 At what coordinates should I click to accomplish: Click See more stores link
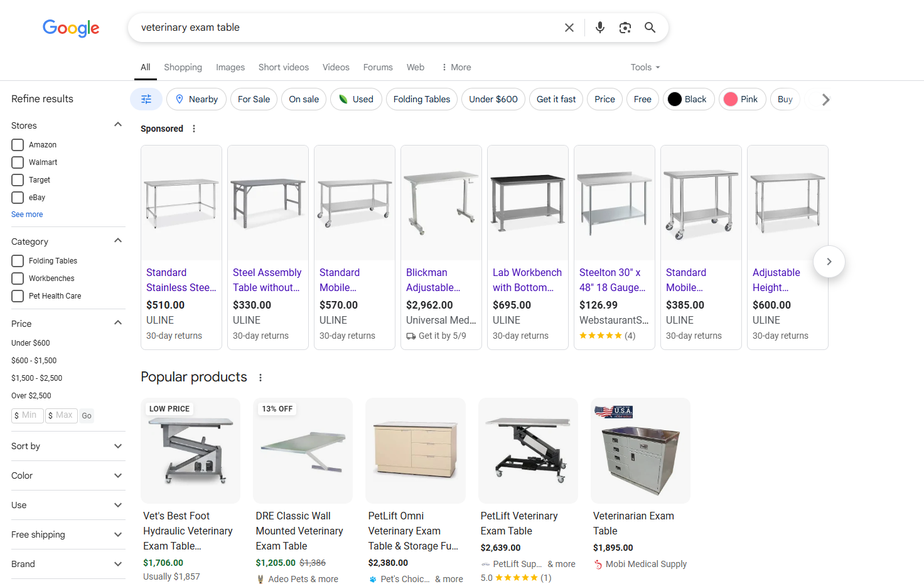coord(27,215)
